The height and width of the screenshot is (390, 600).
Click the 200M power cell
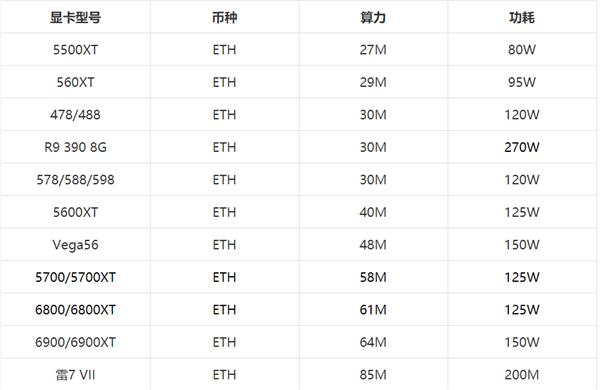522,375
